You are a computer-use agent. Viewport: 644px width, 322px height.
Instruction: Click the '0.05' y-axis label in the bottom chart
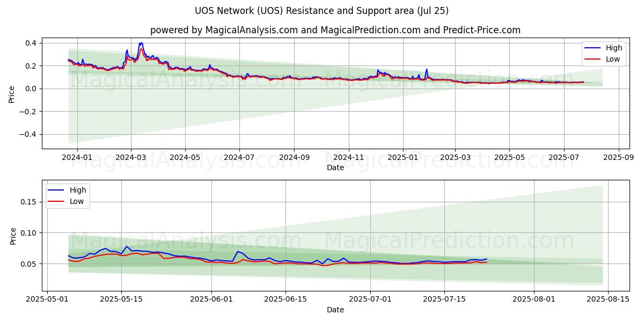(29, 264)
